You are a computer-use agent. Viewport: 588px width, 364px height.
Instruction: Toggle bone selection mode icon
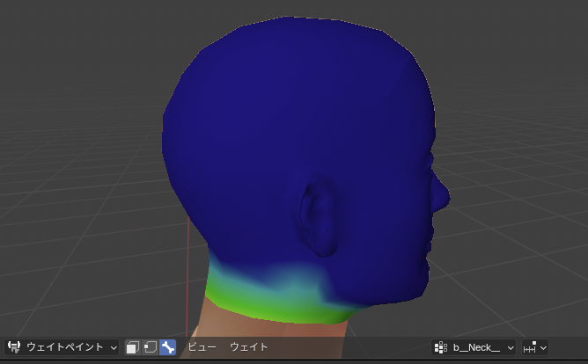coord(167,347)
